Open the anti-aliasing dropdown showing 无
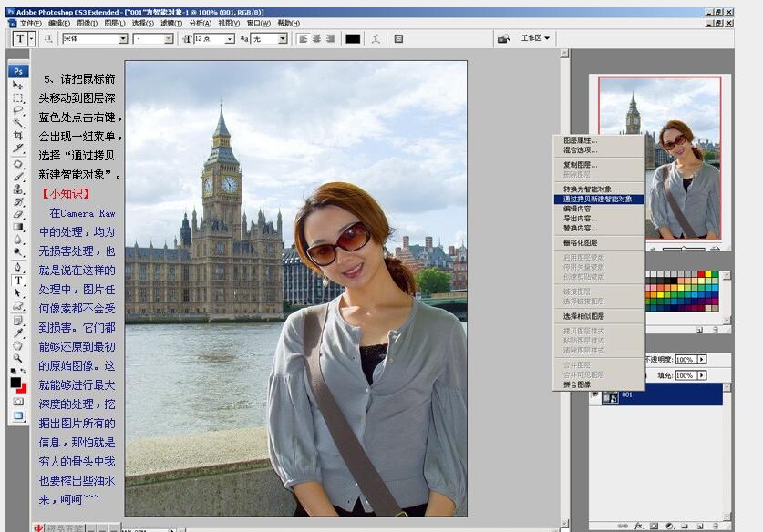 (282, 38)
